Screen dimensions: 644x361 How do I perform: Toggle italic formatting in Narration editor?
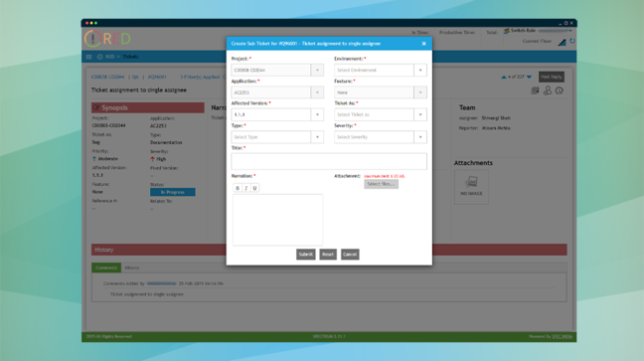(246, 188)
